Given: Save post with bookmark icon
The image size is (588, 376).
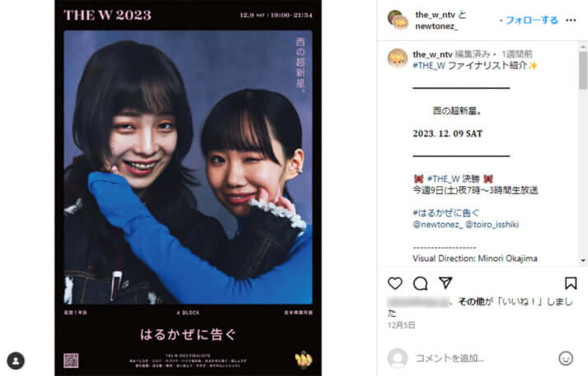Looking at the screenshot, I should (x=571, y=283).
